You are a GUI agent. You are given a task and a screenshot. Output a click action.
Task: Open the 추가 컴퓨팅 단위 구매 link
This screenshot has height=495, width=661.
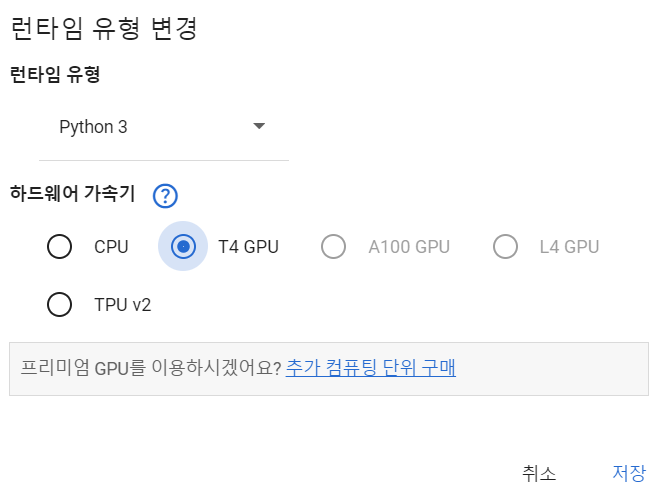370,368
